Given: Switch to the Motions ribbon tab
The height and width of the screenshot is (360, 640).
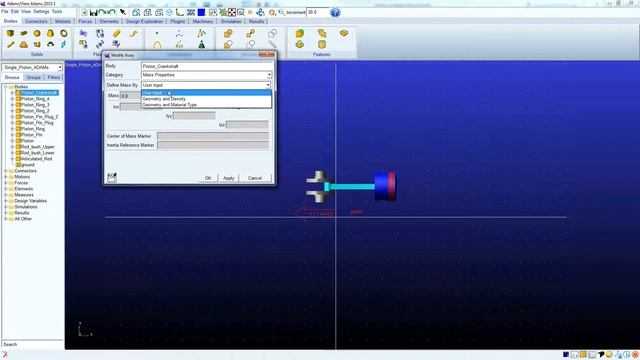Looking at the screenshot, I should [63, 21].
